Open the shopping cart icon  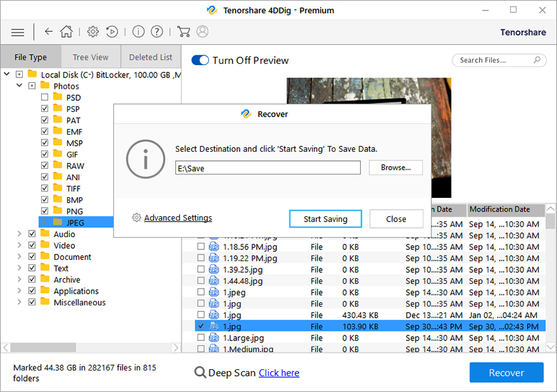click(183, 32)
